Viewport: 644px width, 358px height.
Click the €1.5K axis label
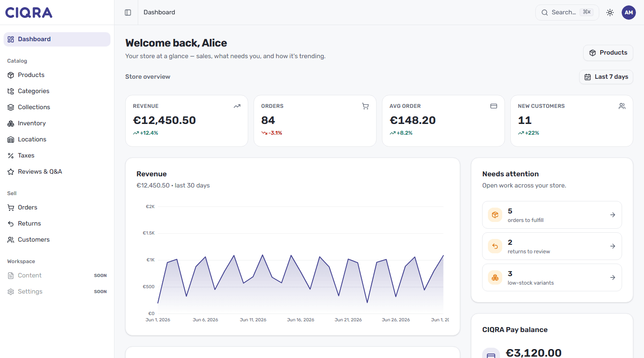tap(148, 233)
